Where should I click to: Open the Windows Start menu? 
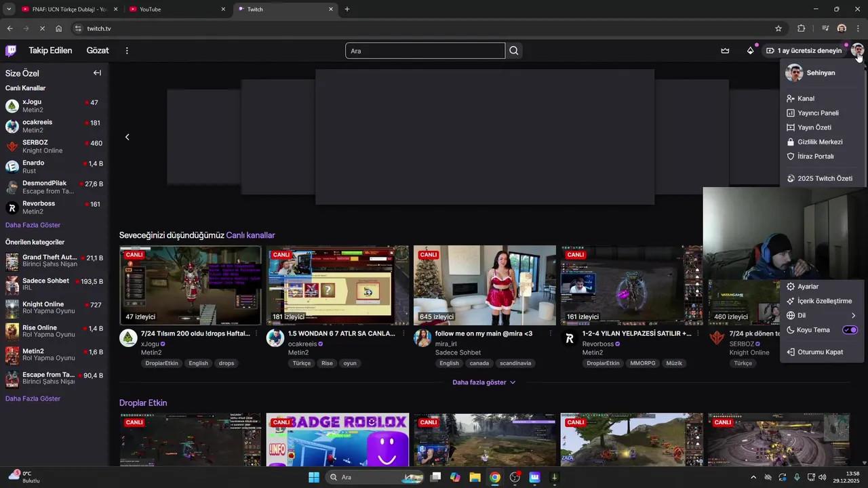pos(314,477)
